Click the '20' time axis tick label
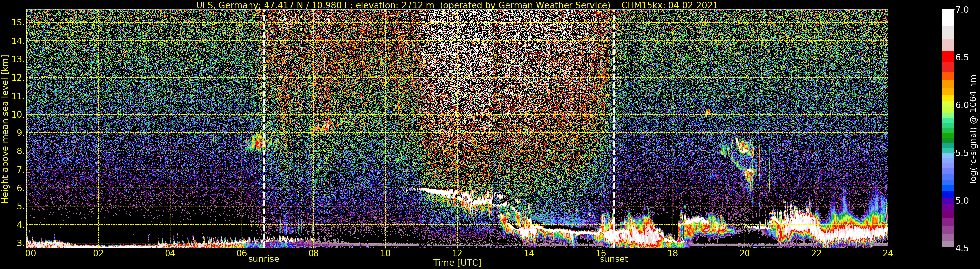The height and width of the screenshot is (269, 980). pos(745,253)
